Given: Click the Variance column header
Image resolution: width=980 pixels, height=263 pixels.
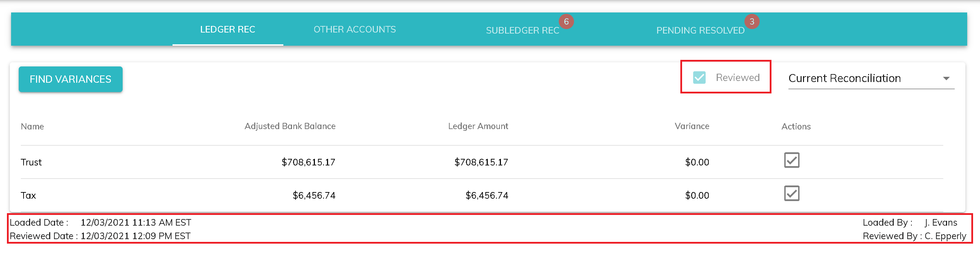Looking at the screenshot, I should coord(692,126).
